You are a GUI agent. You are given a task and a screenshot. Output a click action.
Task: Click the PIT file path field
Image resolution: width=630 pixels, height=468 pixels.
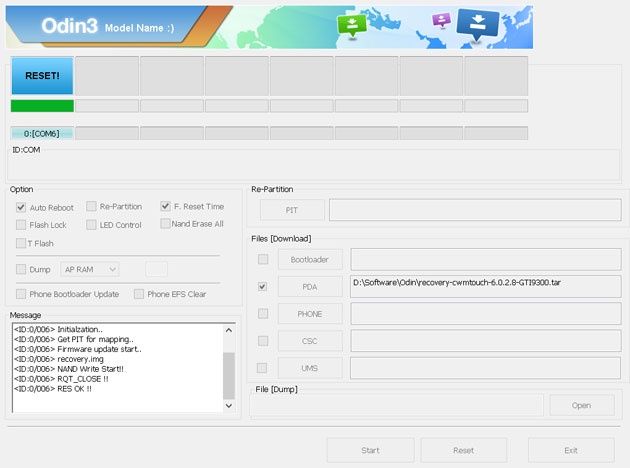pos(475,210)
